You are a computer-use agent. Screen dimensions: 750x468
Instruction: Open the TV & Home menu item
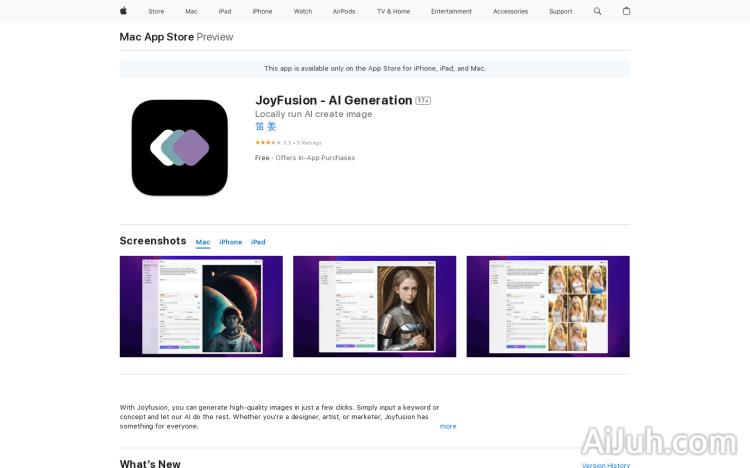393,11
